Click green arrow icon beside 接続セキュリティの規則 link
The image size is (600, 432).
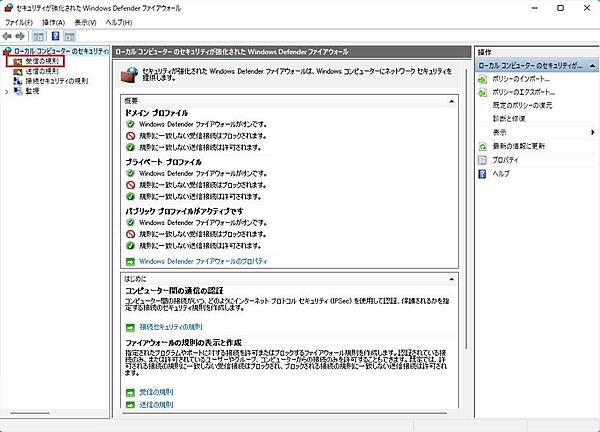[130, 328]
